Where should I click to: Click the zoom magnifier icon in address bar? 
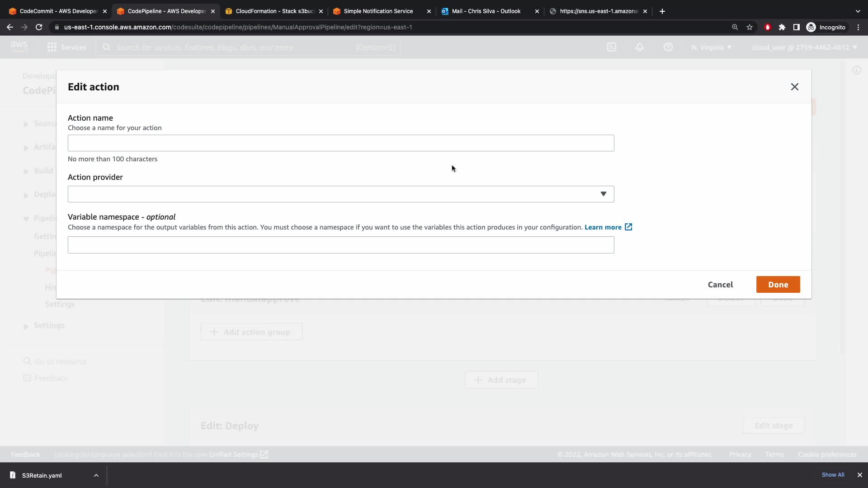click(735, 27)
